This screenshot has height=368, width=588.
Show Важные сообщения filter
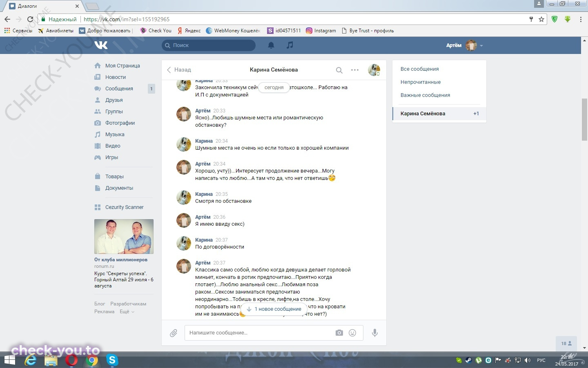[x=425, y=95]
